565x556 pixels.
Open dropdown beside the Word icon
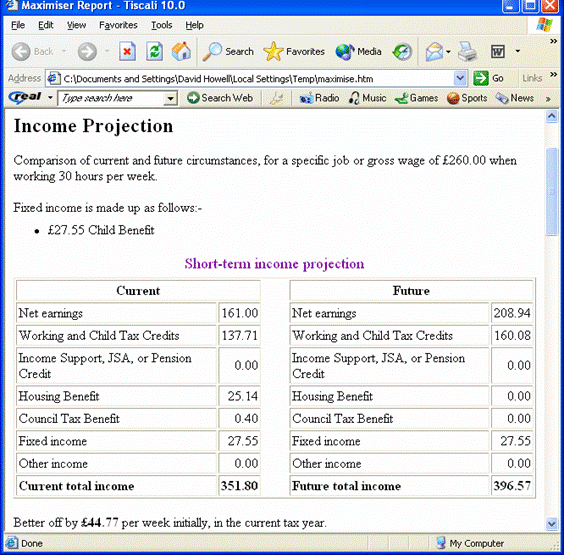(x=518, y=51)
